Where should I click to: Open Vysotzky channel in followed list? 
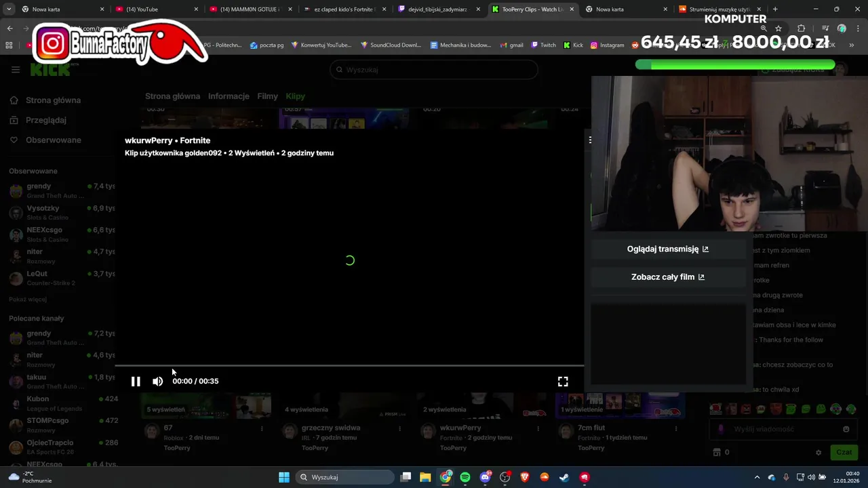point(61,212)
